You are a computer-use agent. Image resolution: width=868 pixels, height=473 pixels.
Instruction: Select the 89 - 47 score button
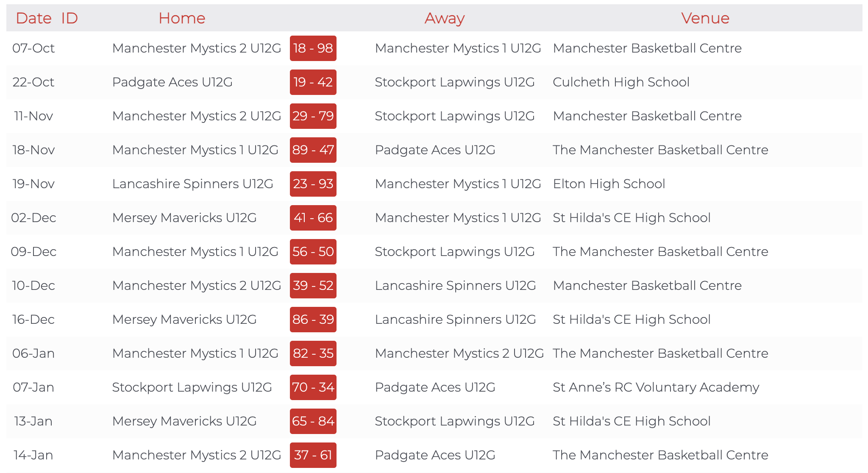313,150
